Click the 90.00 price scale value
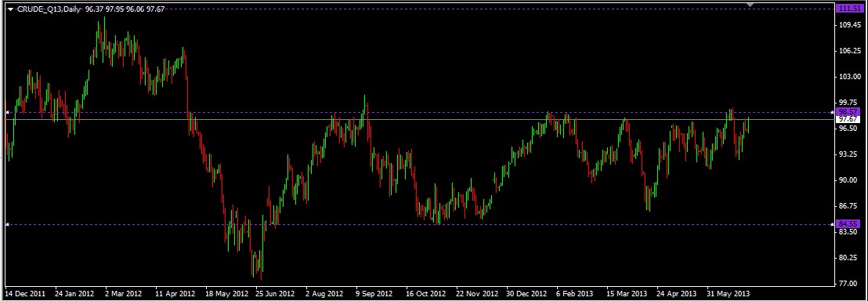This screenshot has height=301, width=868. (x=849, y=180)
